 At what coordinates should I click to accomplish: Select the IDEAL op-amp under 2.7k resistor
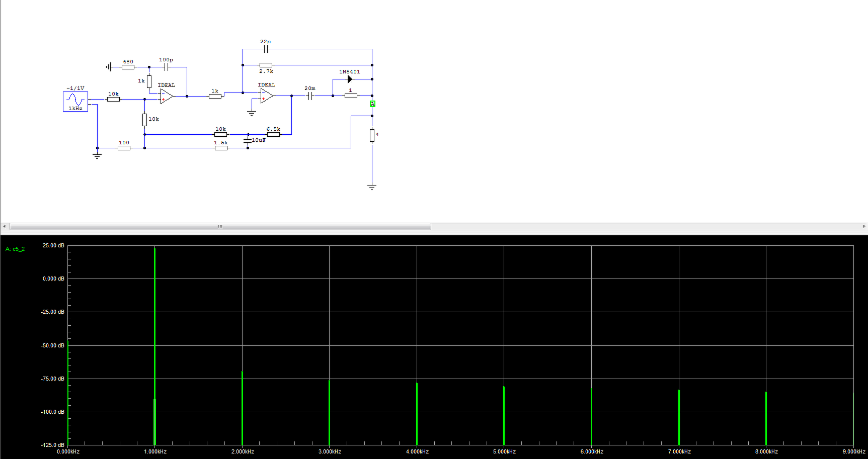(267, 96)
